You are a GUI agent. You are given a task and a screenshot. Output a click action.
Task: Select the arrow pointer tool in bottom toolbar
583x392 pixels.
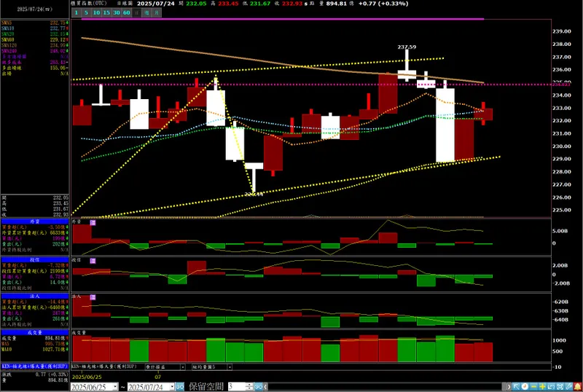click(516, 387)
